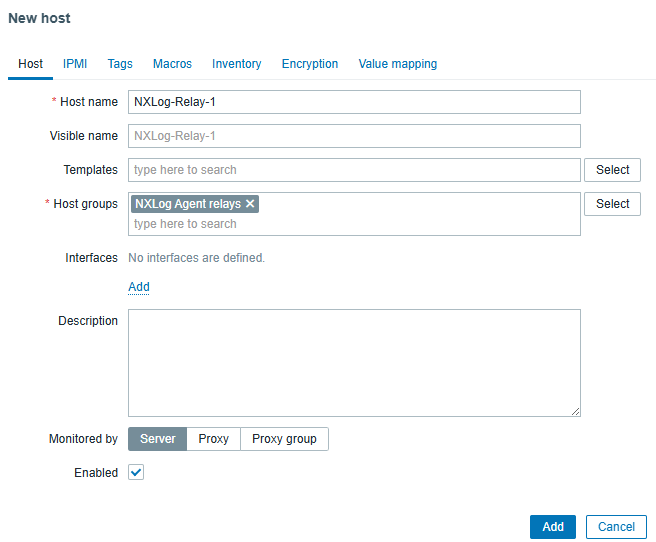Screen dimensions: 656x542
Task: Open the Inventory tab
Action: point(236,64)
